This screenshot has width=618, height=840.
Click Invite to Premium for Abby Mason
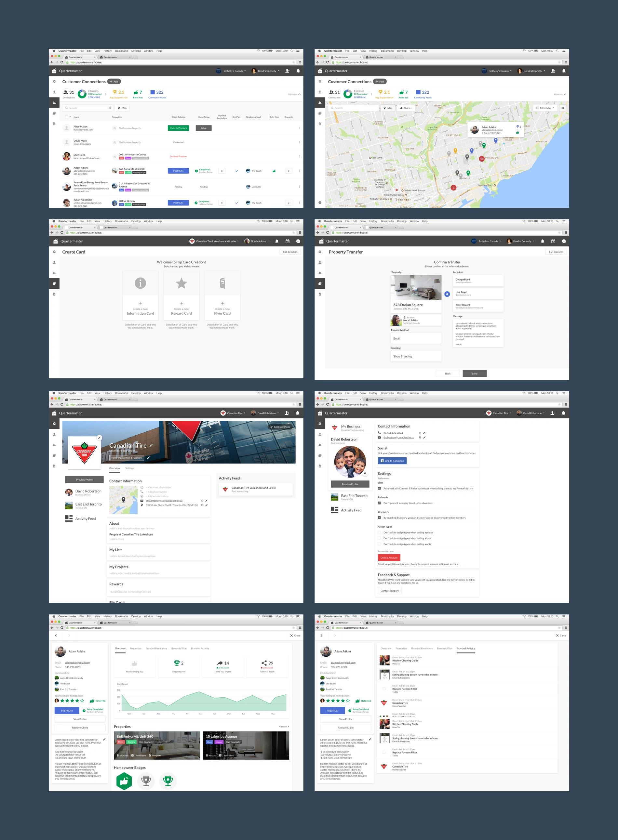click(x=178, y=128)
